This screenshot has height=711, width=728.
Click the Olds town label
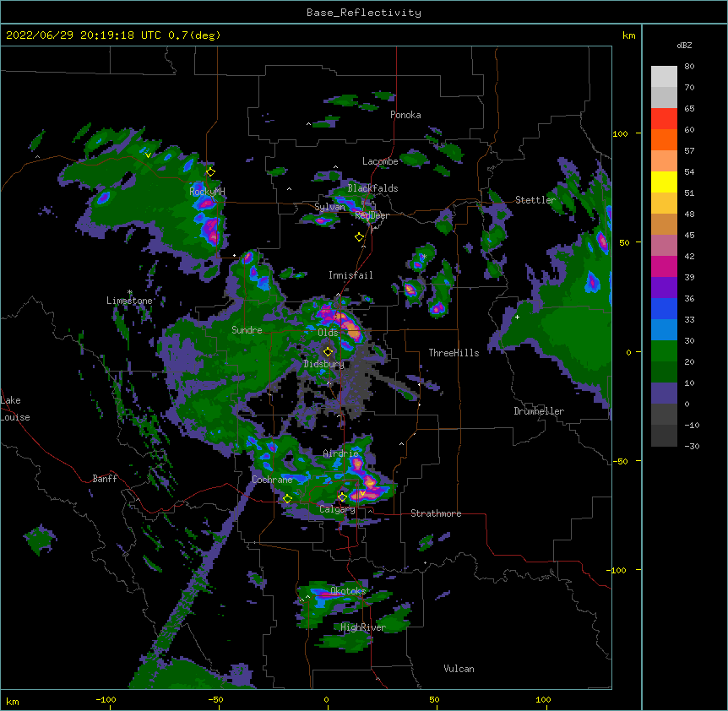328,333
